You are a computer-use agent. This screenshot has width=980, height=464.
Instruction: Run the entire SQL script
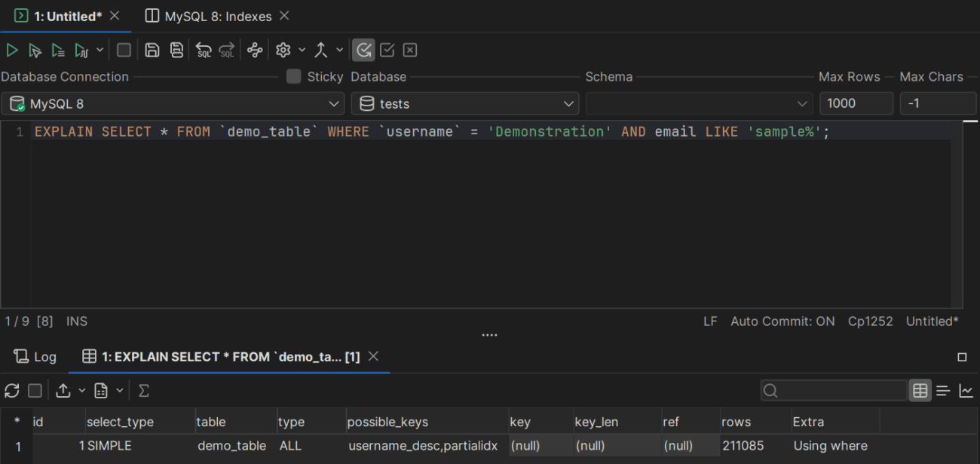pos(58,50)
